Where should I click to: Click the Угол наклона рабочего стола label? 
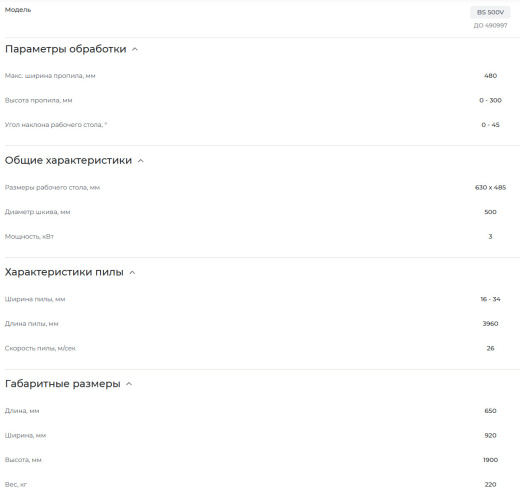56,125
